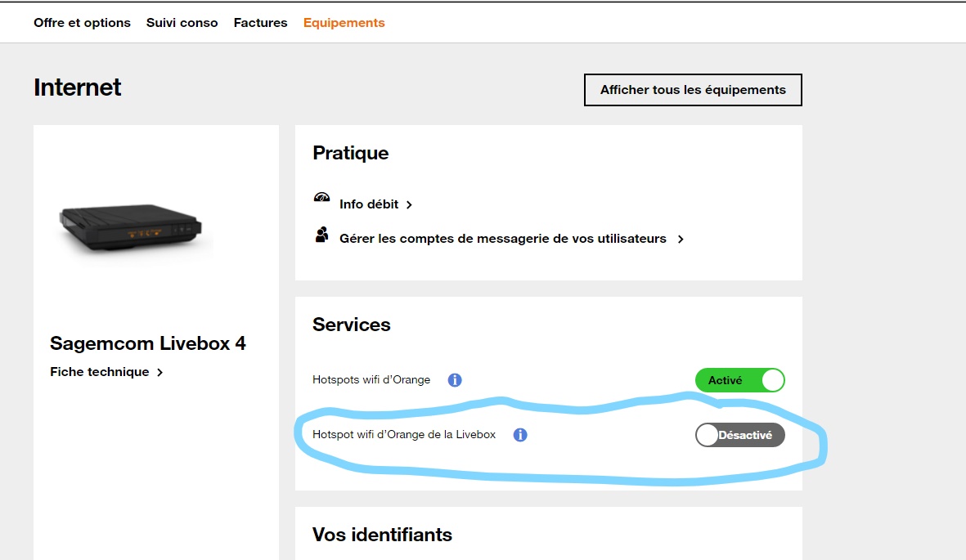This screenshot has width=966, height=560.
Task: Click the speedometer icon beside Info débit
Action: tap(321, 198)
